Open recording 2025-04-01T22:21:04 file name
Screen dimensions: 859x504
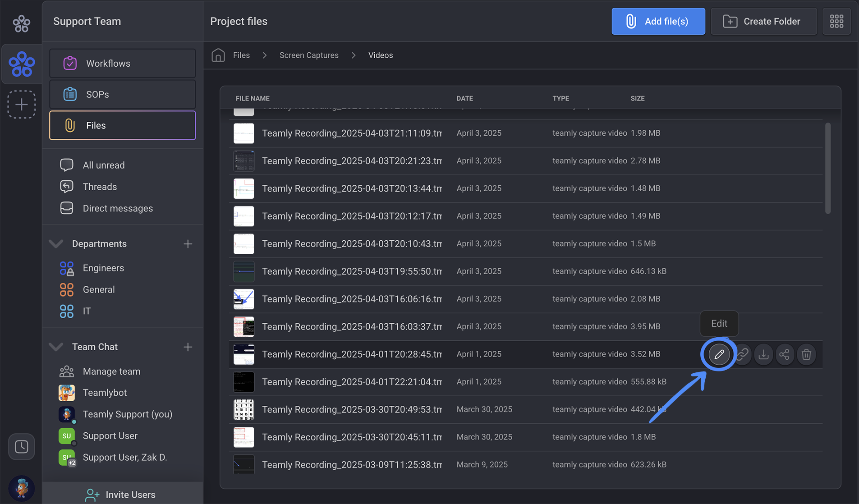352,382
